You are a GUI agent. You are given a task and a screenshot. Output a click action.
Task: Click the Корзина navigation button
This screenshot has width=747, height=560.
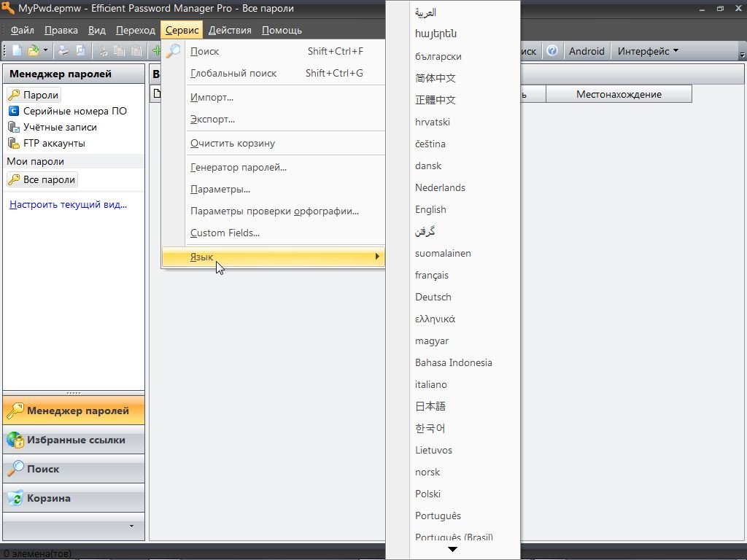pyautogui.click(x=74, y=498)
